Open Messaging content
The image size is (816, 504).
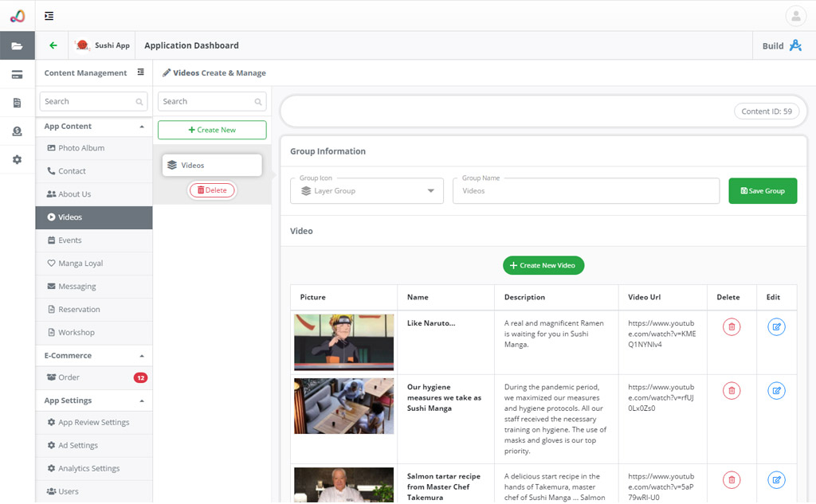coord(94,287)
